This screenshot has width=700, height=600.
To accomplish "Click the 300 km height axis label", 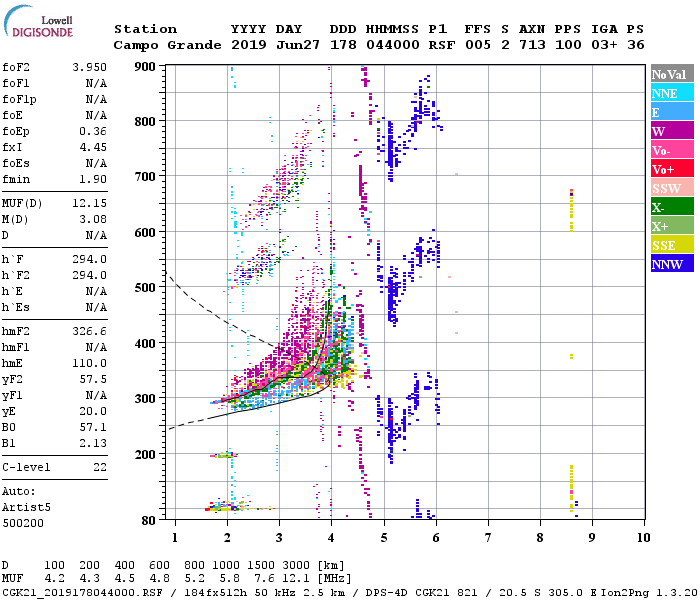I will (x=145, y=398).
